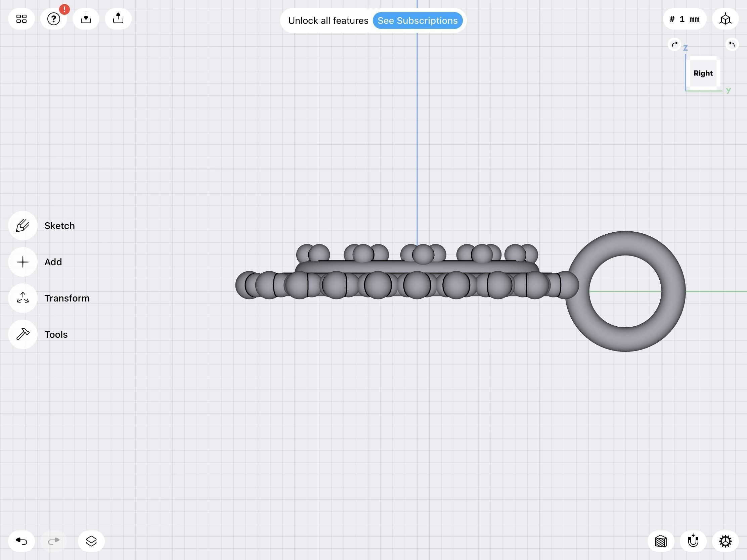Toggle orthographic perspective cube icon
Screen dimensions: 747x560
point(726,19)
